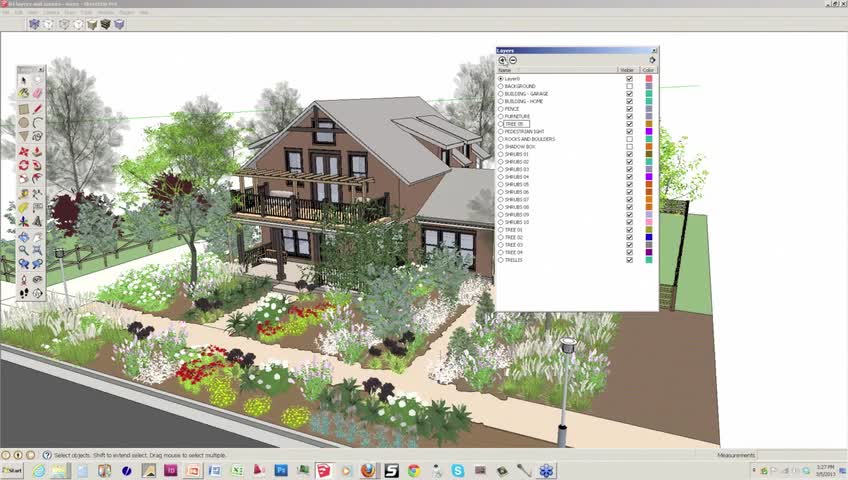Select the Paint Bucket tool
Image resolution: width=848 pixels, height=480 pixels.
pyautogui.click(x=23, y=94)
